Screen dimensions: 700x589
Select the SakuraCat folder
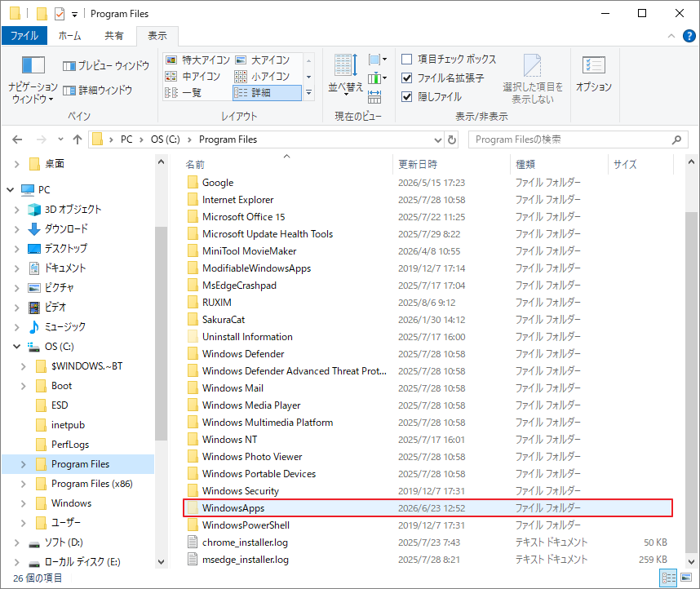coord(224,320)
